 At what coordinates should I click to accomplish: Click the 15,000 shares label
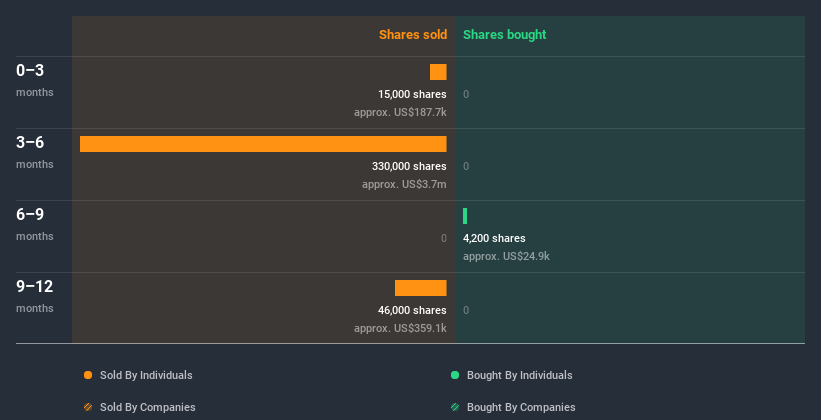[412, 94]
